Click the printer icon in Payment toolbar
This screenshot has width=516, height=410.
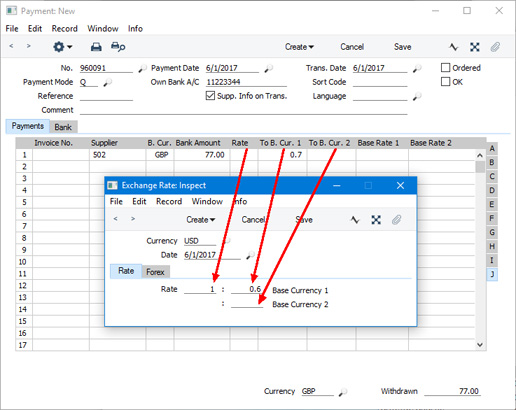coord(96,47)
